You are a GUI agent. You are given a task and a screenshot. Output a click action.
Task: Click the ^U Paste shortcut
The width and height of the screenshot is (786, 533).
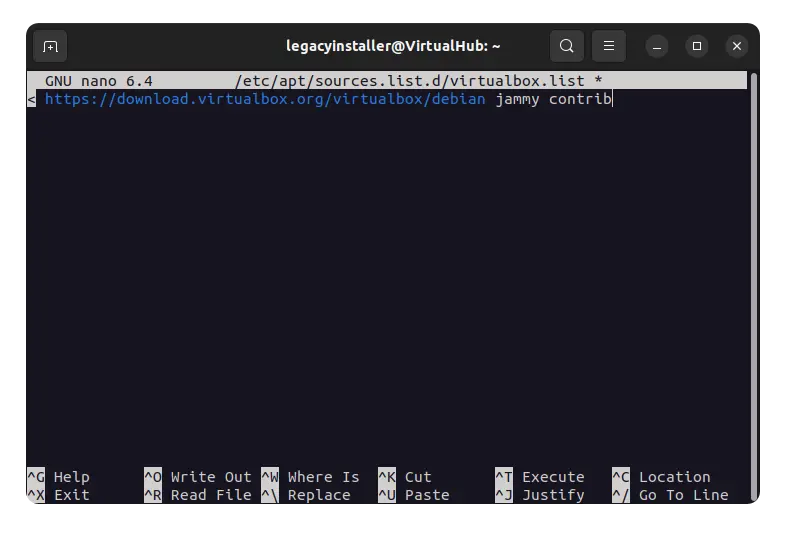tap(414, 495)
